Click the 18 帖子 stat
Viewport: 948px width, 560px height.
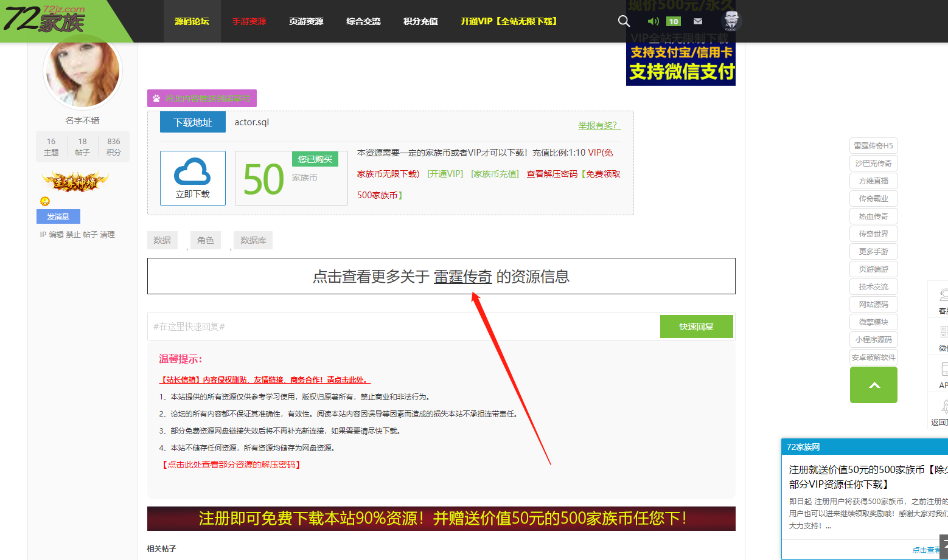[x=82, y=147]
